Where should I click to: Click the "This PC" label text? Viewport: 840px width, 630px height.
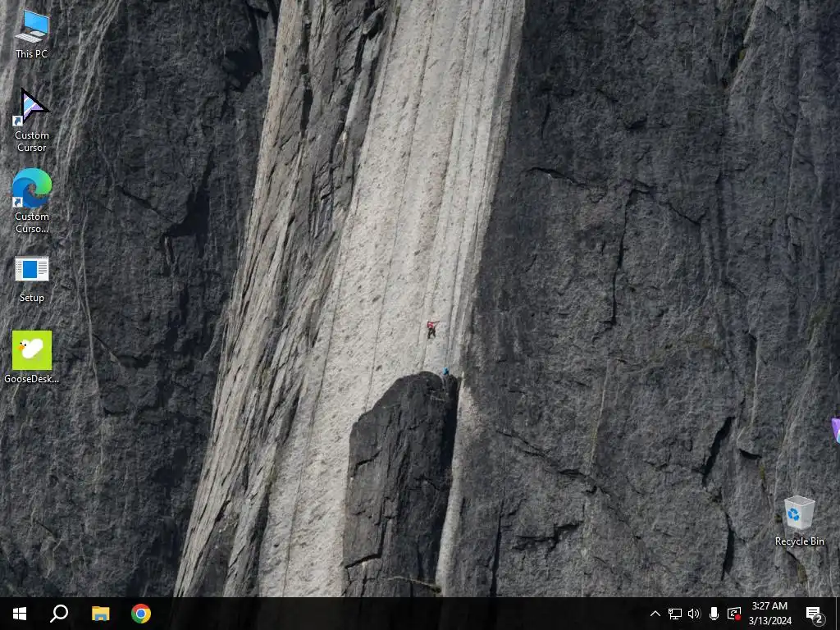[x=32, y=53]
